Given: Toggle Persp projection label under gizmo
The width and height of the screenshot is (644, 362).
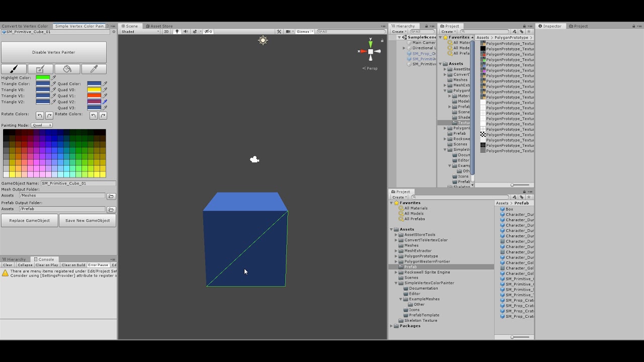Looking at the screenshot, I should point(371,68).
